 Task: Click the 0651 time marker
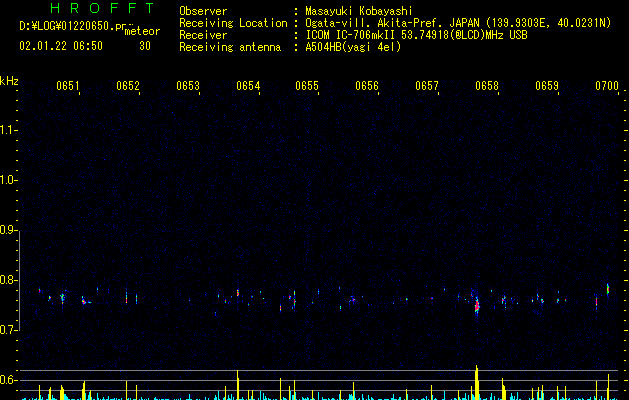tap(67, 86)
